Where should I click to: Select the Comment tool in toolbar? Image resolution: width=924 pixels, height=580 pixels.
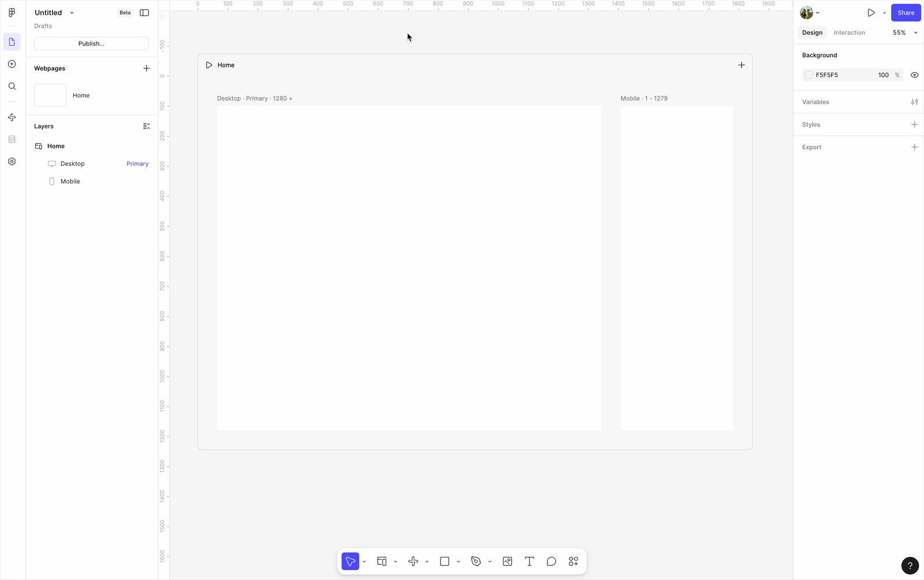point(552,562)
